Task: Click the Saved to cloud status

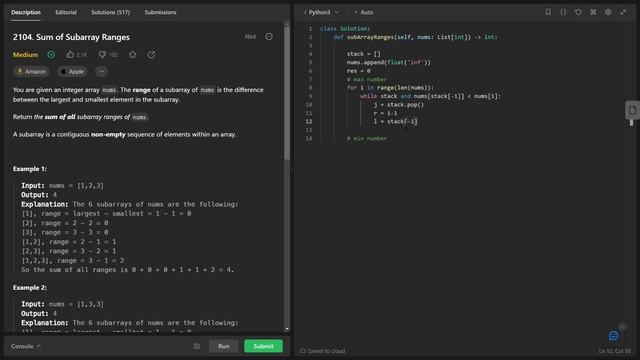Action: point(322,351)
